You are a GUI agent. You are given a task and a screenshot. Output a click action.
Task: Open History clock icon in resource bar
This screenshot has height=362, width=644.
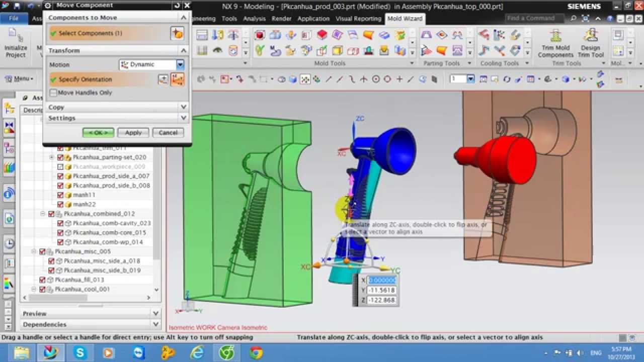coord(9,244)
